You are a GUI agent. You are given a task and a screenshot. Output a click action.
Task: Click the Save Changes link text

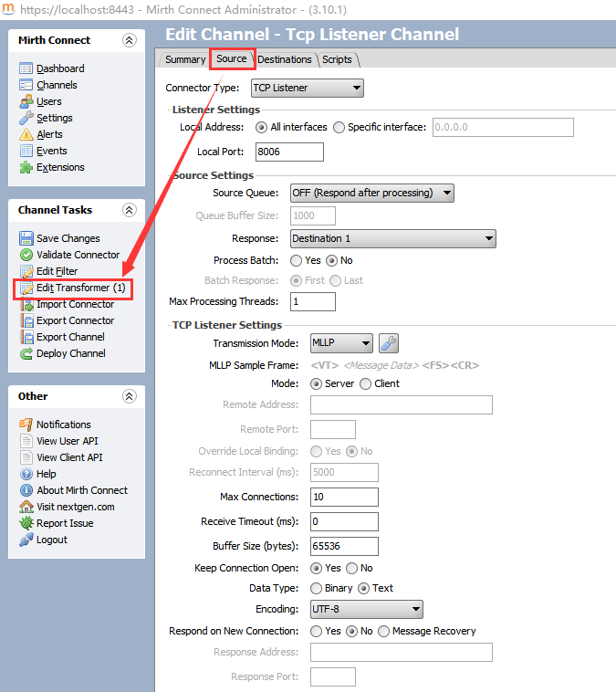tap(68, 238)
